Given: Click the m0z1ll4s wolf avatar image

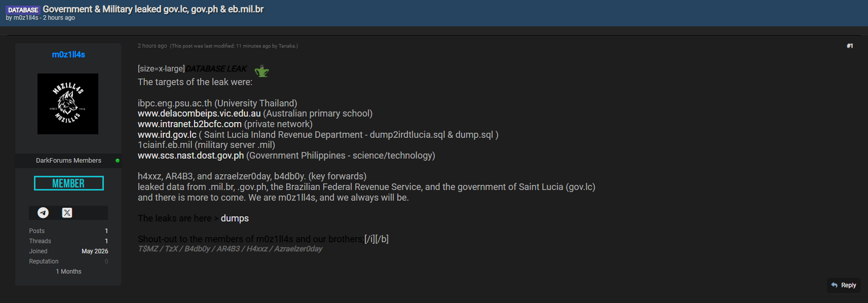Looking at the screenshot, I should click(x=68, y=104).
